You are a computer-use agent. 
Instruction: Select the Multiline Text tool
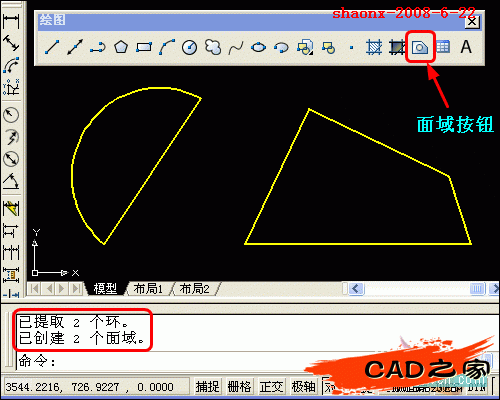466,47
